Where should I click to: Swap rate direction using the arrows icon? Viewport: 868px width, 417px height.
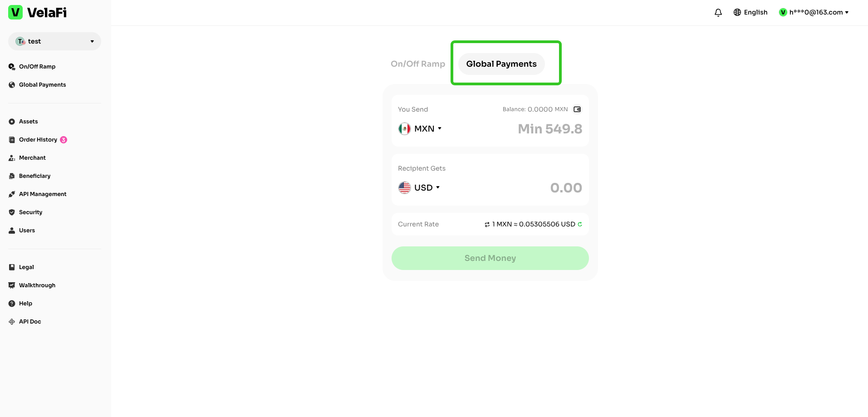click(x=487, y=225)
